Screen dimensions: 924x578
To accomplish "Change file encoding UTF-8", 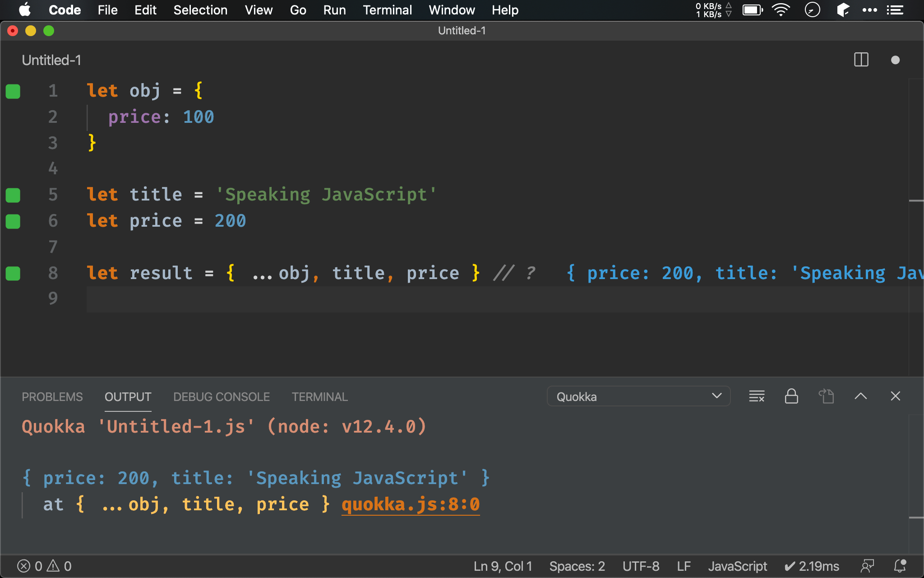I will [641, 566].
